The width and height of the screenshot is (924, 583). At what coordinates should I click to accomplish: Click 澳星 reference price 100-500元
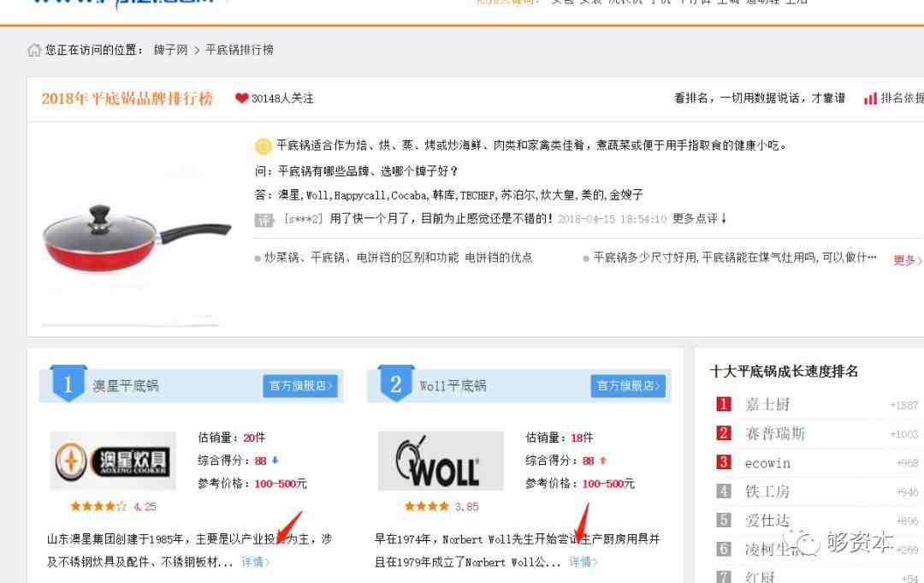(x=281, y=484)
